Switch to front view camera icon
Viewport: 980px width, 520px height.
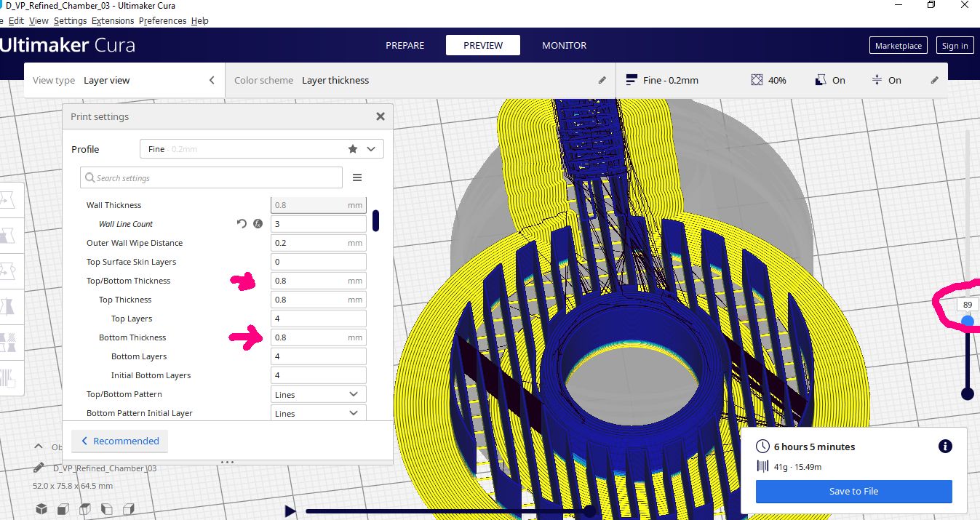point(63,508)
